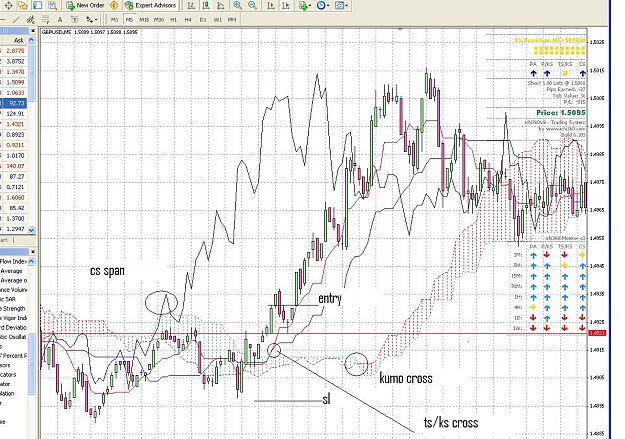This screenshot has height=439, width=625.
Task: Switch to W1 timeframe
Action: point(218,20)
